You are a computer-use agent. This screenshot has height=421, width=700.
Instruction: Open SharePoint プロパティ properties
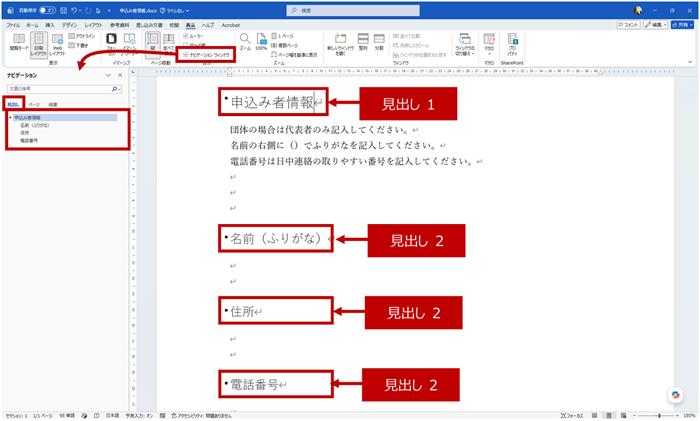pos(512,44)
